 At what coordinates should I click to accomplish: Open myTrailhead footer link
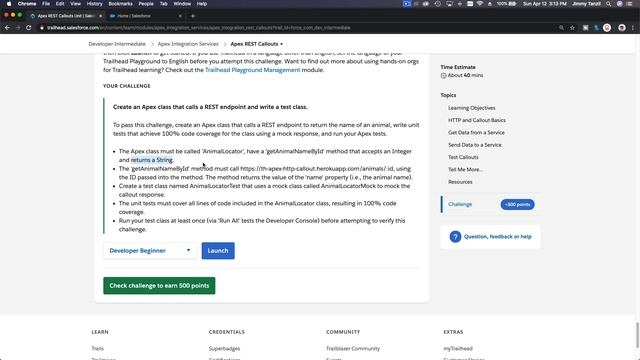(458, 349)
